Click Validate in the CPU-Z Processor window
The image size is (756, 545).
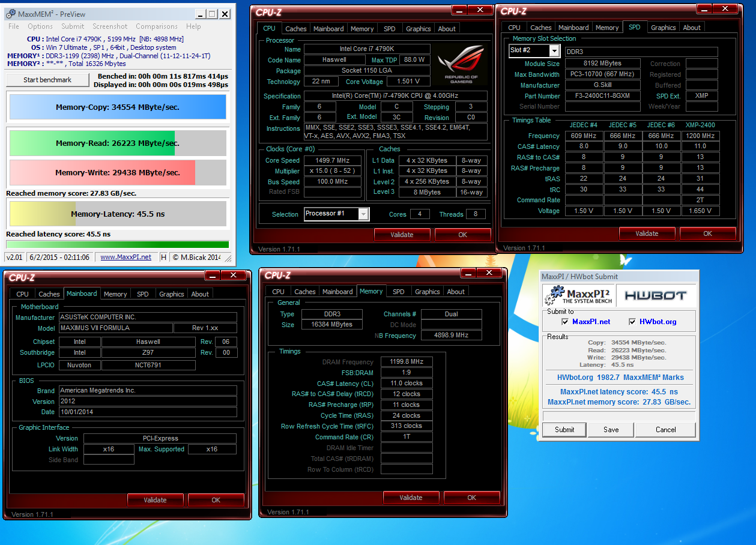point(402,235)
